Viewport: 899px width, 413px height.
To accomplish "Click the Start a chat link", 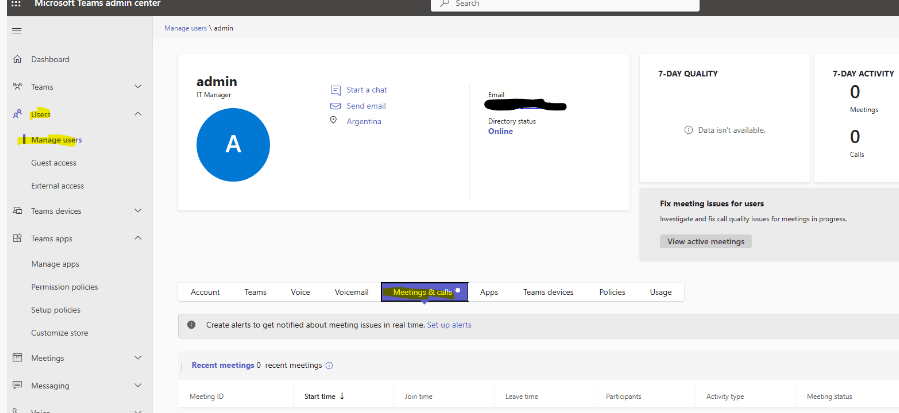I will click(366, 90).
